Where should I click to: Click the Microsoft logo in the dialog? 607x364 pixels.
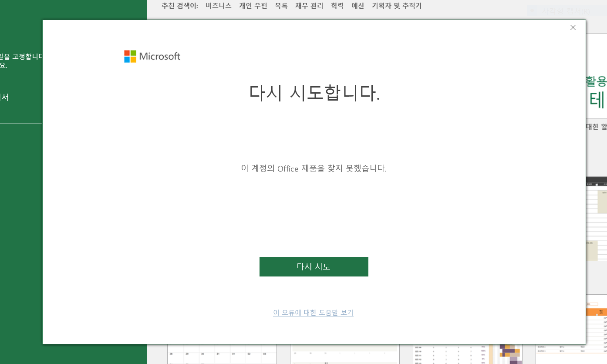tap(152, 57)
